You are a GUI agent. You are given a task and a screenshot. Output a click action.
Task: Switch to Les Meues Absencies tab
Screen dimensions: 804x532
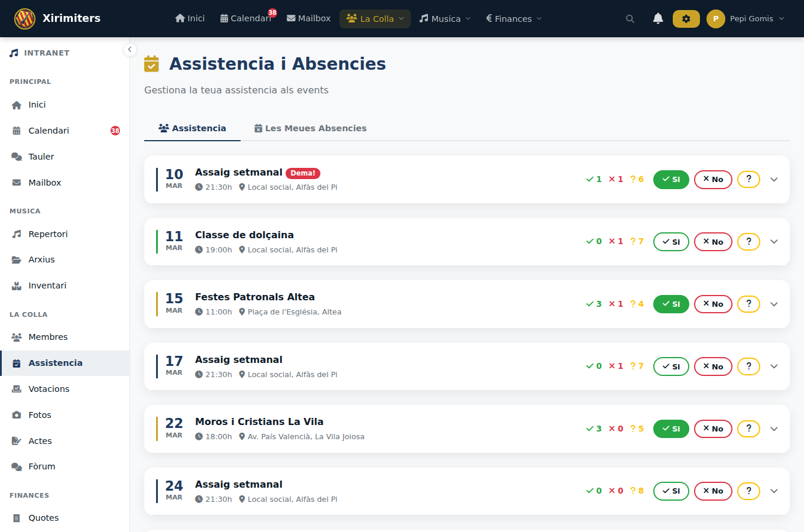310,128
